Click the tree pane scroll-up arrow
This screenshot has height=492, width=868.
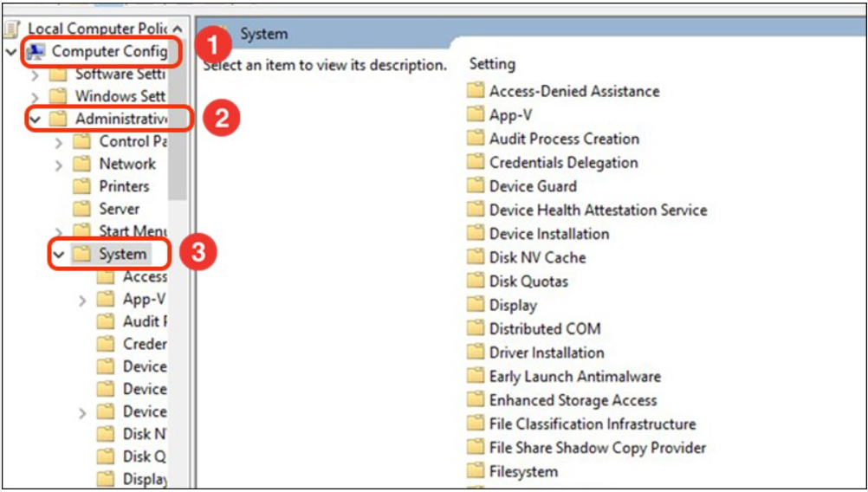[x=177, y=29]
